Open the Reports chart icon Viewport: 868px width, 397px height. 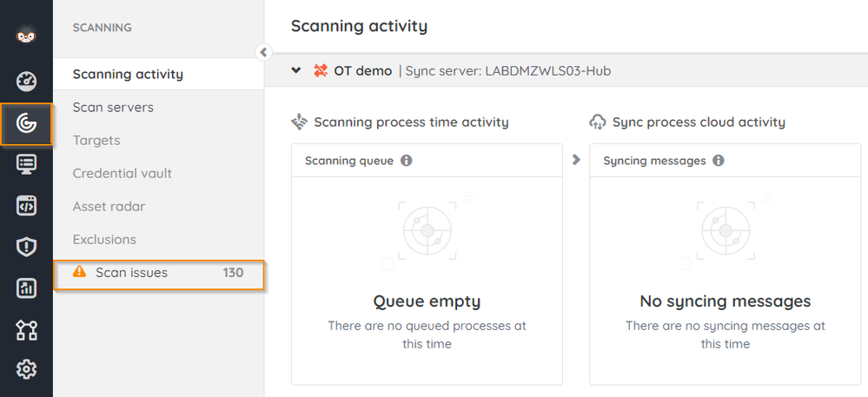[x=26, y=288]
